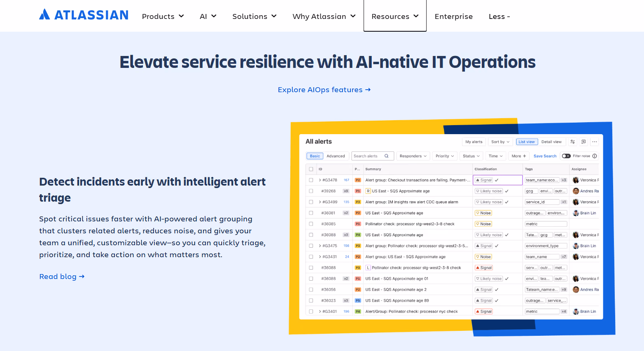The height and width of the screenshot is (351, 644).
Task: Open the Resources navigation dropdown
Action: pos(395,16)
